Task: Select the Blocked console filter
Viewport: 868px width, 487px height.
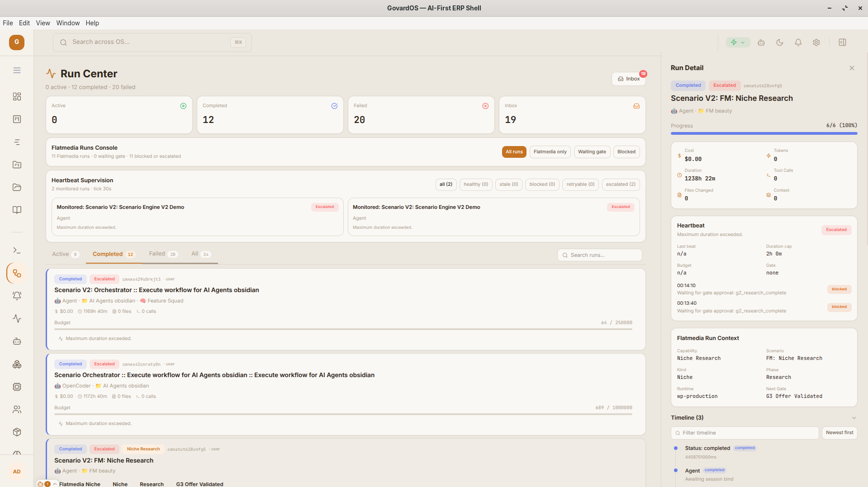Action: (626, 152)
